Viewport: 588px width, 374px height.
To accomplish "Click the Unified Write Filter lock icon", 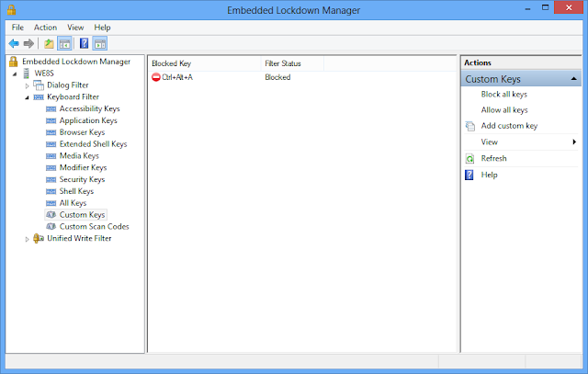I will tap(39, 238).
